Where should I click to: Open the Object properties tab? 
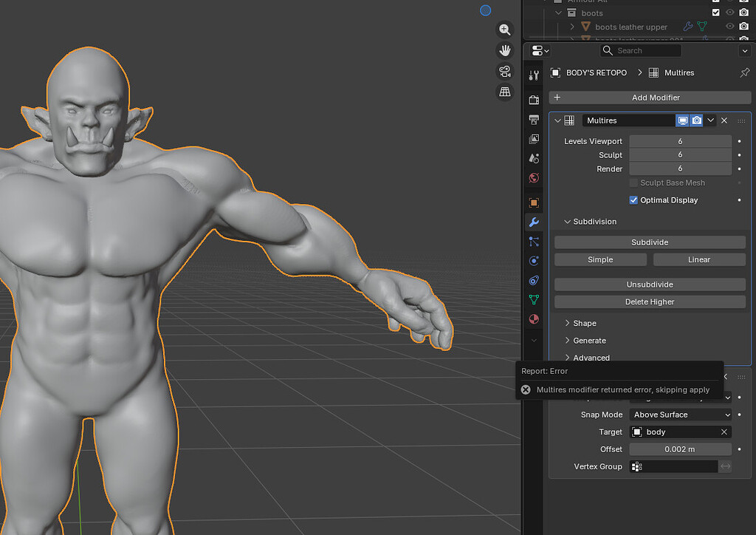point(534,202)
